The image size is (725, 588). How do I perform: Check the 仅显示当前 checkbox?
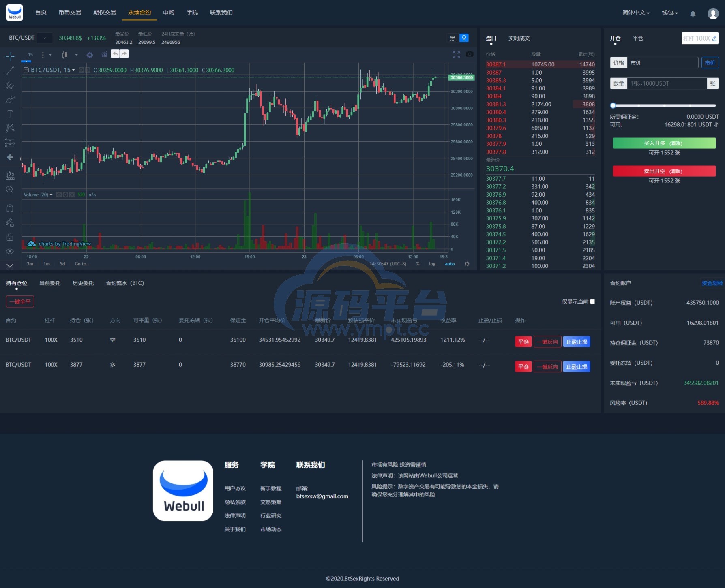pyautogui.click(x=592, y=301)
